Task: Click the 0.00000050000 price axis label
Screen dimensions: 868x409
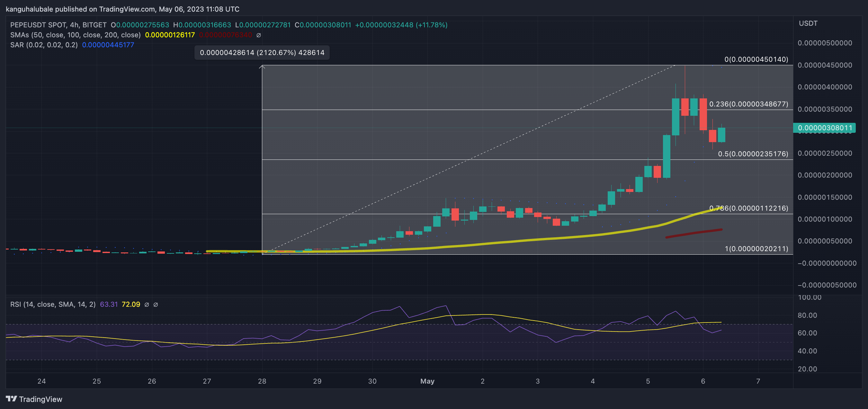Action: 825,241
